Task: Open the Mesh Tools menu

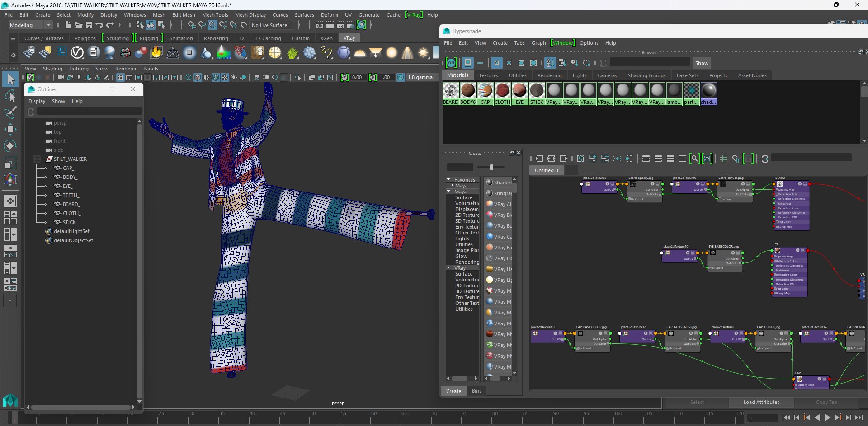Action: [215, 15]
